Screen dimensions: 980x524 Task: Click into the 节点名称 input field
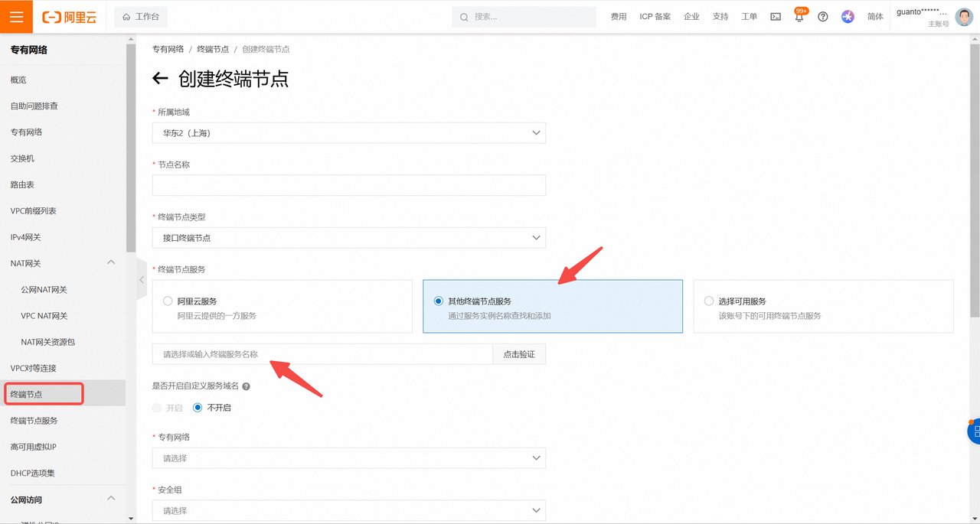tap(349, 185)
